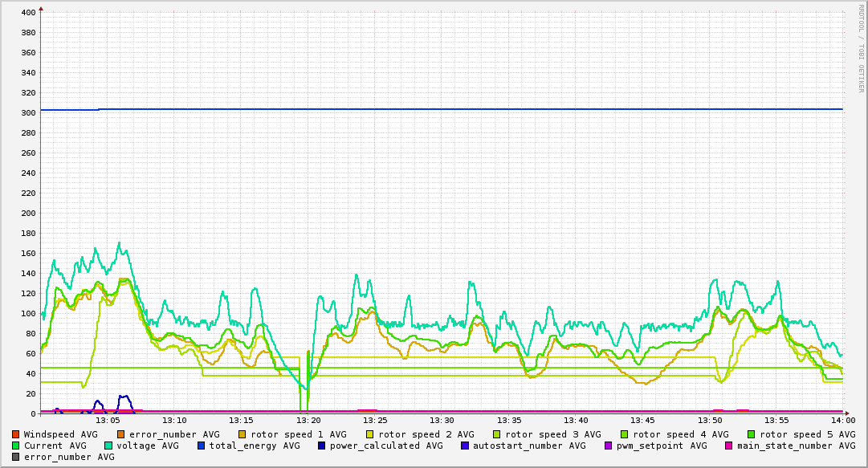
Task: Click the teal voltage AVG legend swatch
Action: click(x=108, y=446)
